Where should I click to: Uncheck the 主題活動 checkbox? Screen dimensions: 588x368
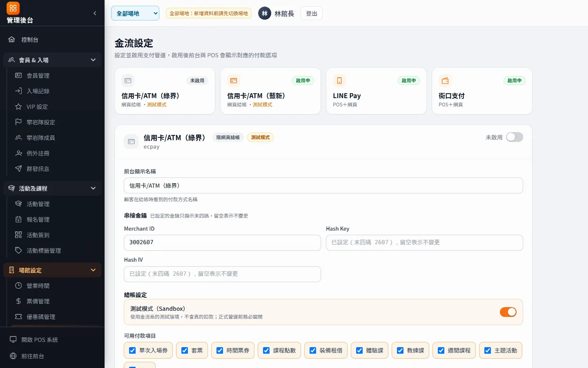pos(488,350)
